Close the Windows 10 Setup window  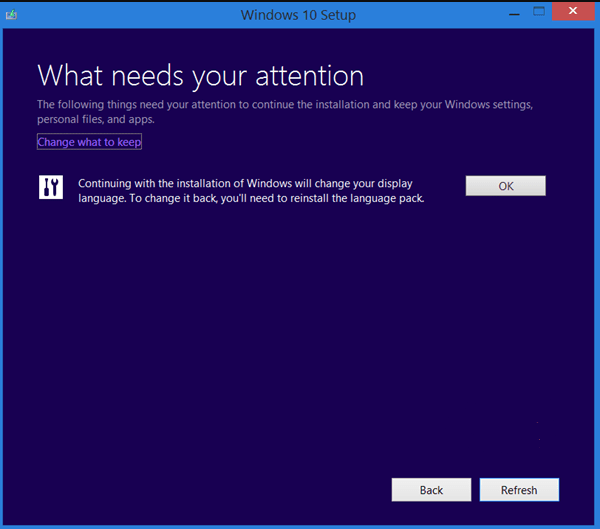pos(573,11)
